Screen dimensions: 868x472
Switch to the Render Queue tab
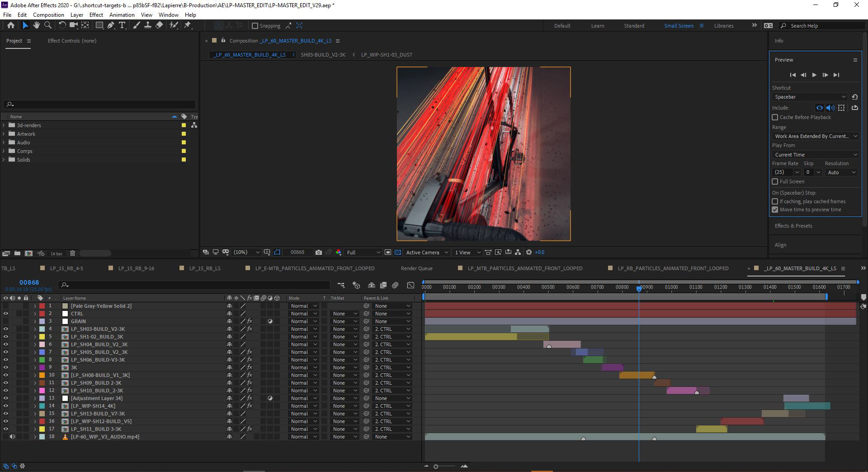[x=416, y=268]
